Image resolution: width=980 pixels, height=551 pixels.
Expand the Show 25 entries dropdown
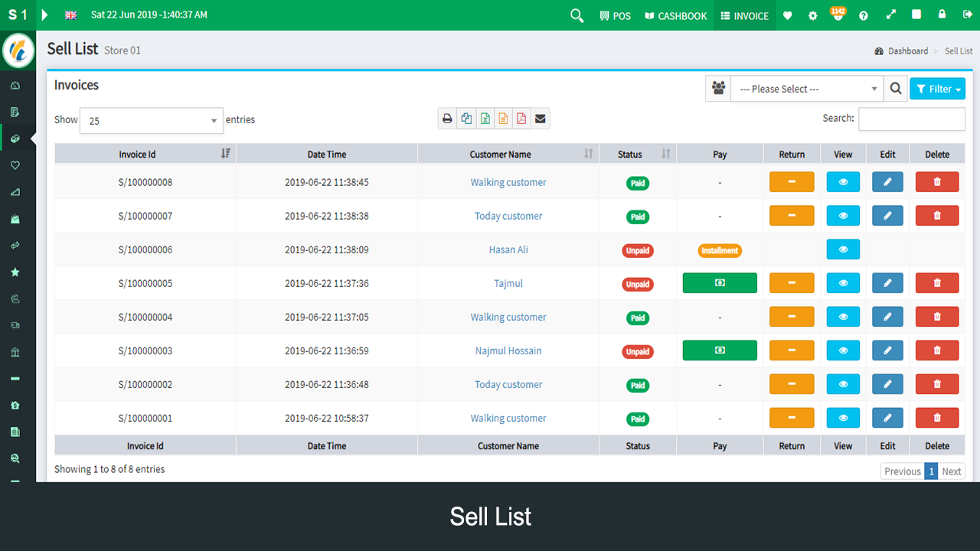[x=151, y=120]
